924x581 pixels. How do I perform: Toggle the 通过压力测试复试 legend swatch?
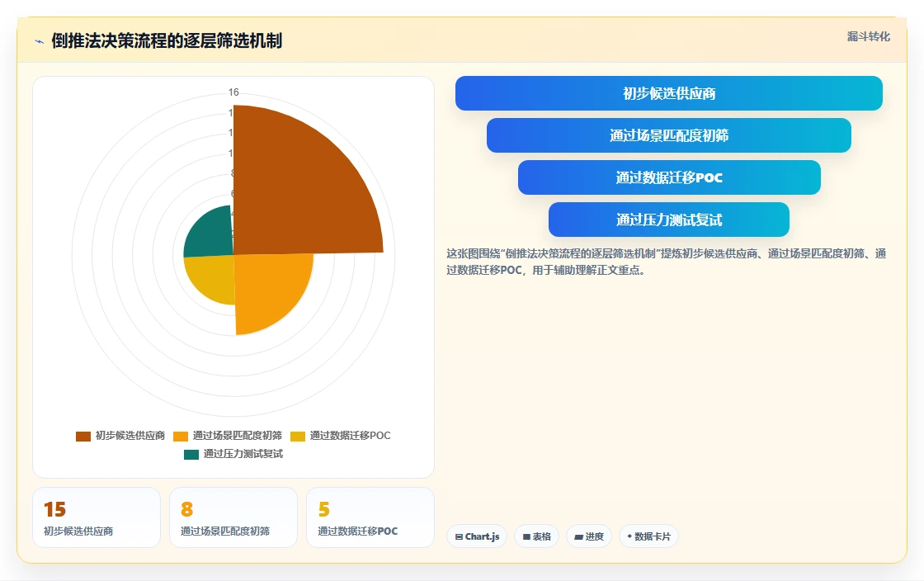coord(191,454)
